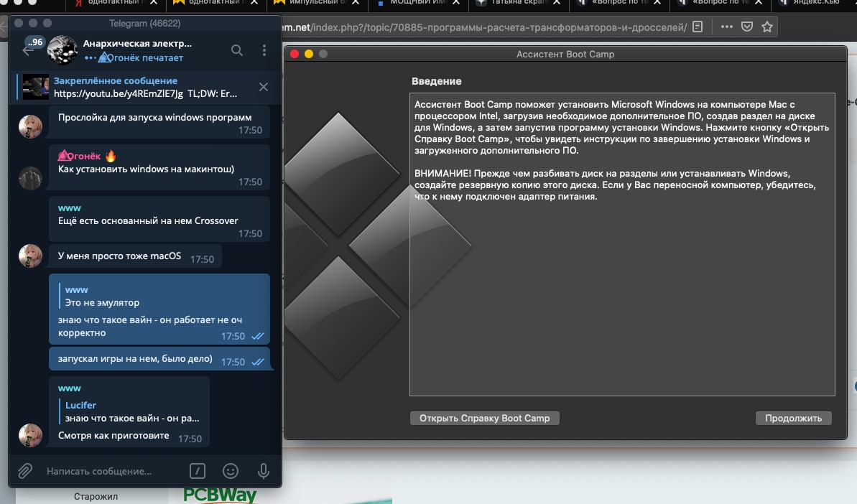The width and height of the screenshot is (857, 504).
Task: Open browser page actions three dots
Action: (726, 27)
